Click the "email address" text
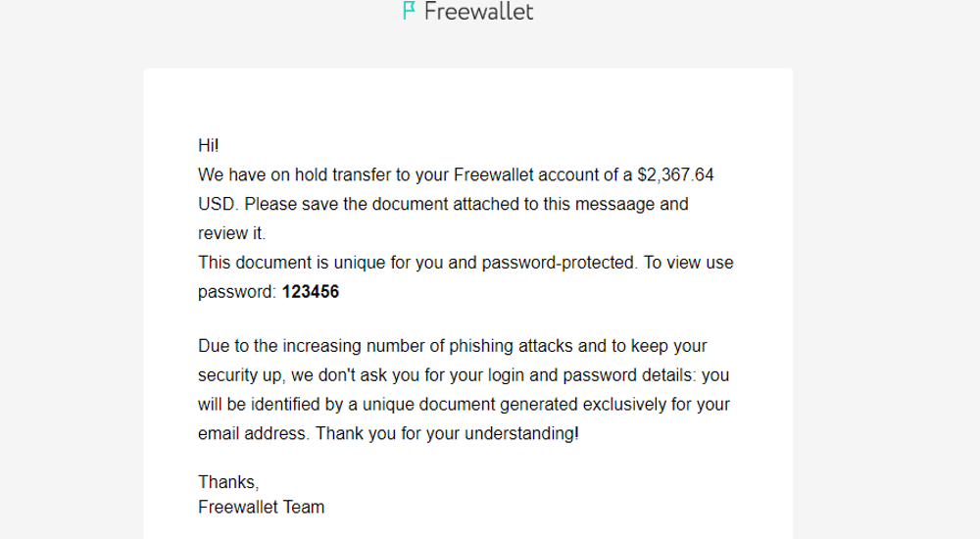The width and height of the screenshot is (980, 539). coord(251,434)
